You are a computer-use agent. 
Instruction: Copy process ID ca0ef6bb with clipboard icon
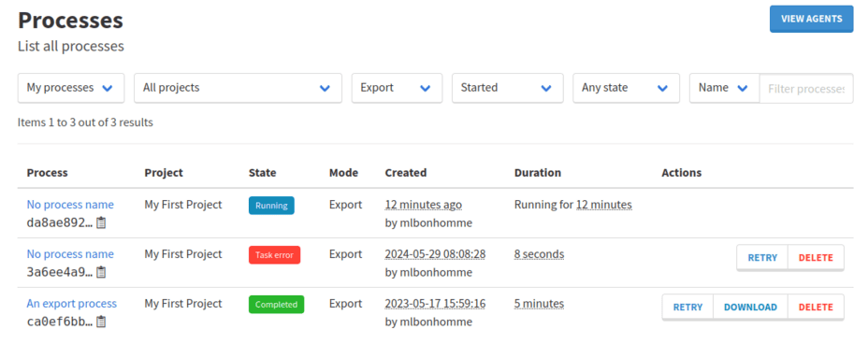pos(101,322)
